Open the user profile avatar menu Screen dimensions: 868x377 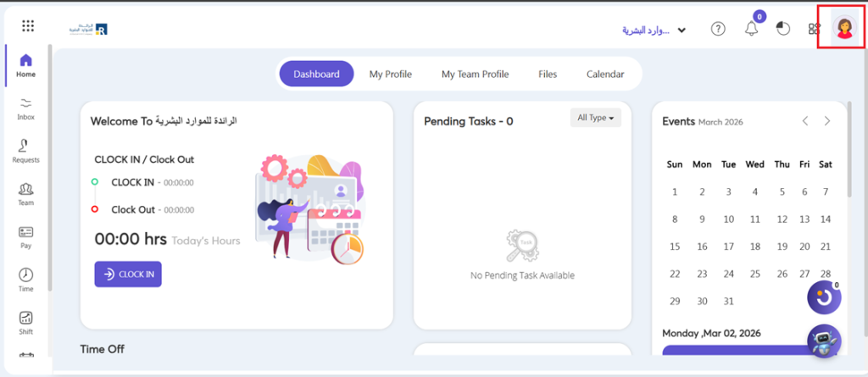pos(844,28)
